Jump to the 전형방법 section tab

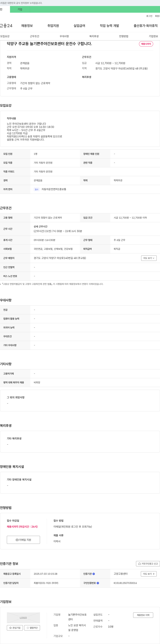[123, 36]
